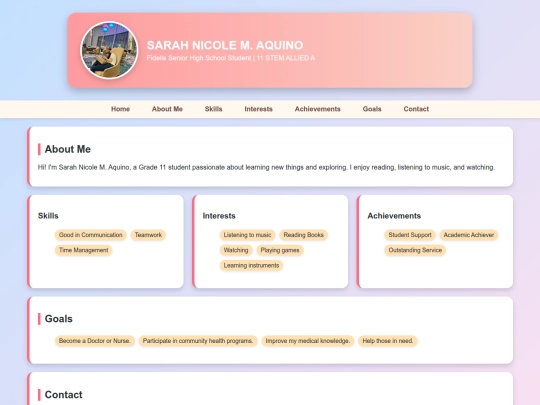Click the Goals section heading
The width and height of the screenshot is (540, 405).
(x=59, y=319)
